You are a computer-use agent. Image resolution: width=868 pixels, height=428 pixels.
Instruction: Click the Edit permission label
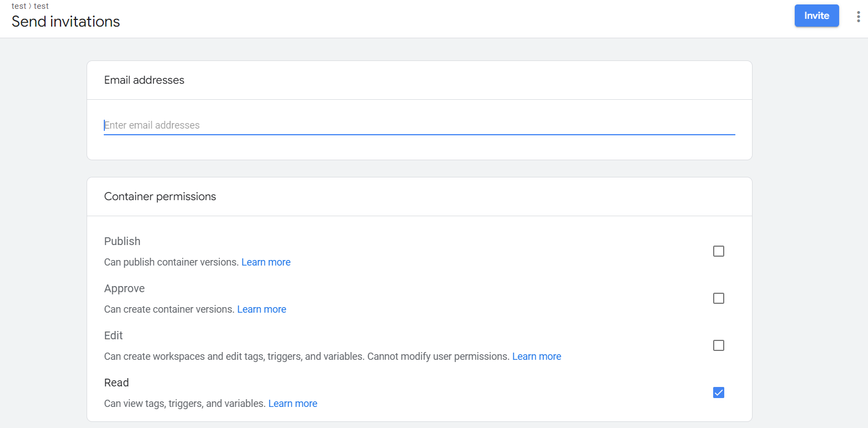[113, 335]
